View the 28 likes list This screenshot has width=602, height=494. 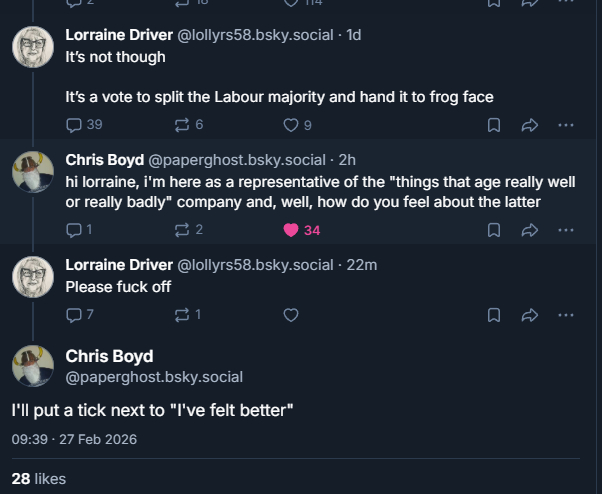point(38,479)
